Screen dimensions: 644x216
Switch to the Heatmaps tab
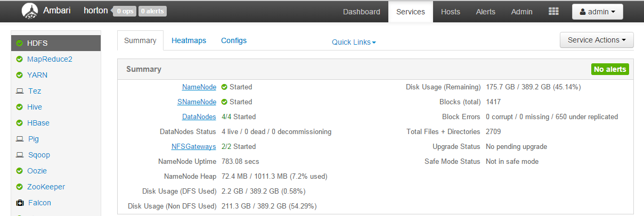coord(189,40)
